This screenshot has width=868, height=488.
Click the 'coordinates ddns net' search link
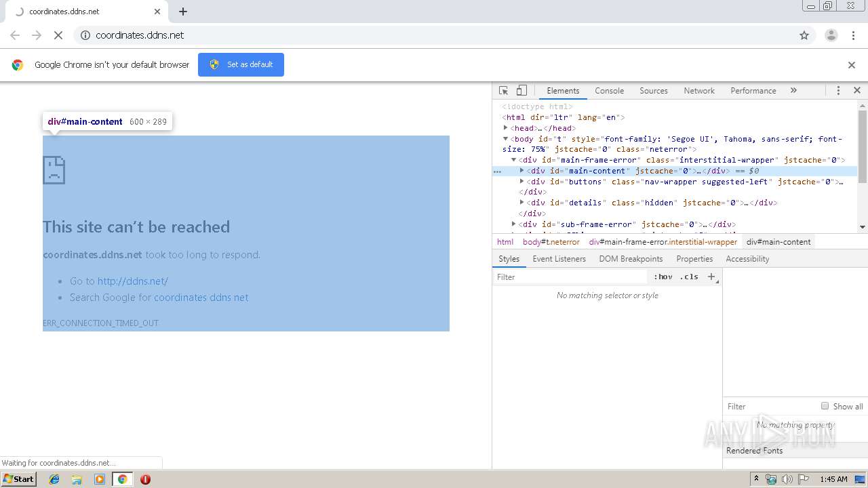(201, 298)
